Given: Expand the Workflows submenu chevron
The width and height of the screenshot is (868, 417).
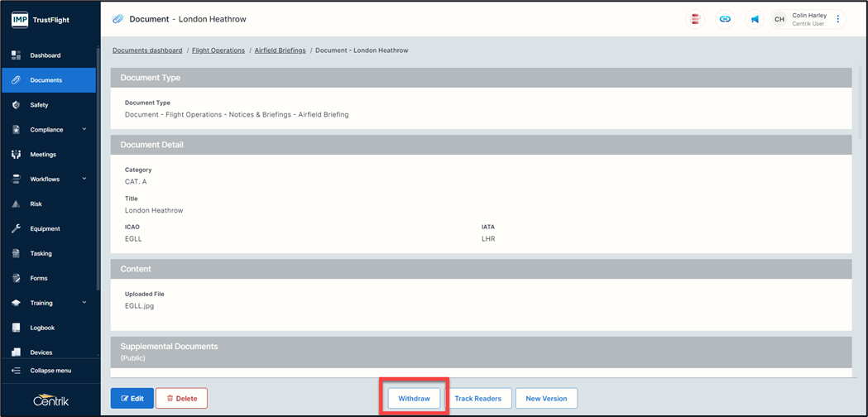Looking at the screenshot, I should tap(84, 179).
